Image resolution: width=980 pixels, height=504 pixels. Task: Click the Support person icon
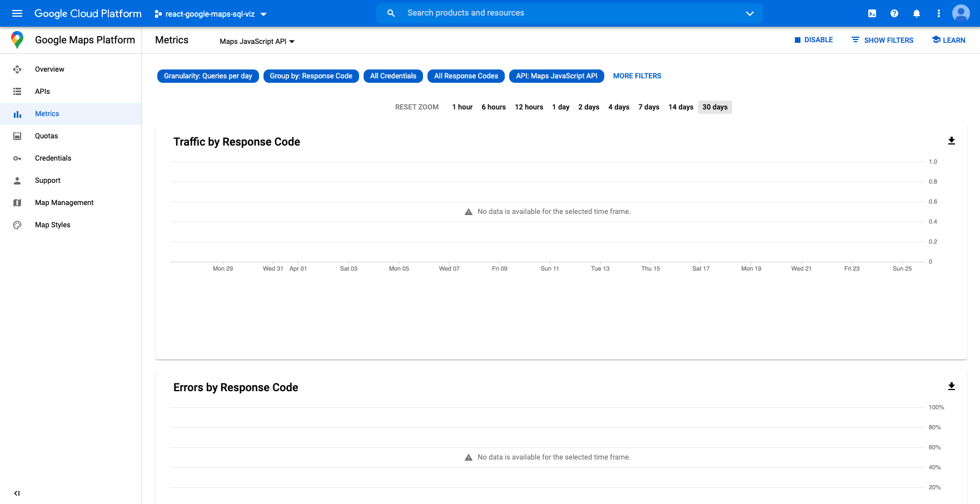(17, 181)
